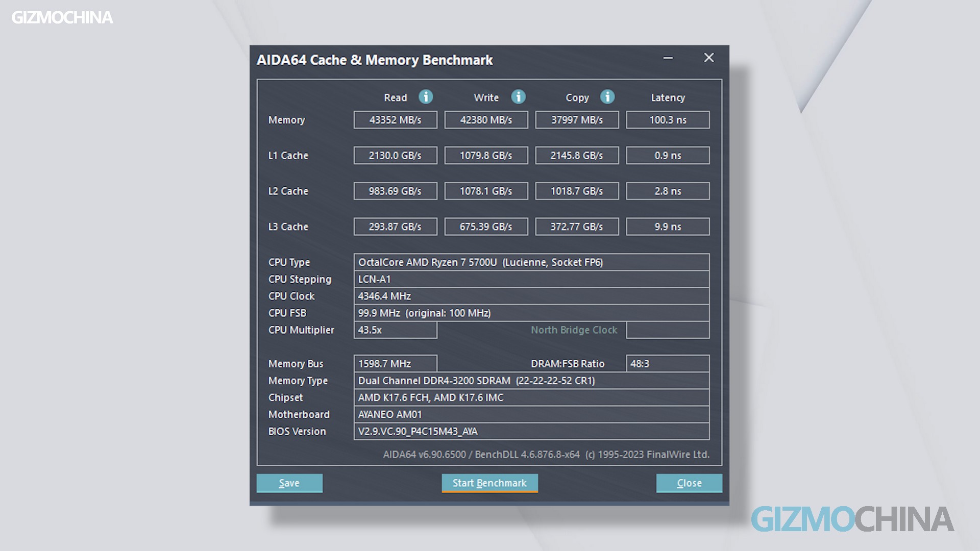Click the Memory Bus label
This screenshot has width=980, height=551.
pyautogui.click(x=296, y=364)
